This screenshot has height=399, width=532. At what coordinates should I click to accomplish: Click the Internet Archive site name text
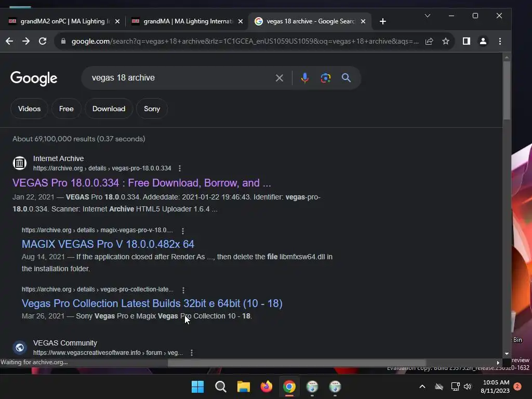(58, 158)
